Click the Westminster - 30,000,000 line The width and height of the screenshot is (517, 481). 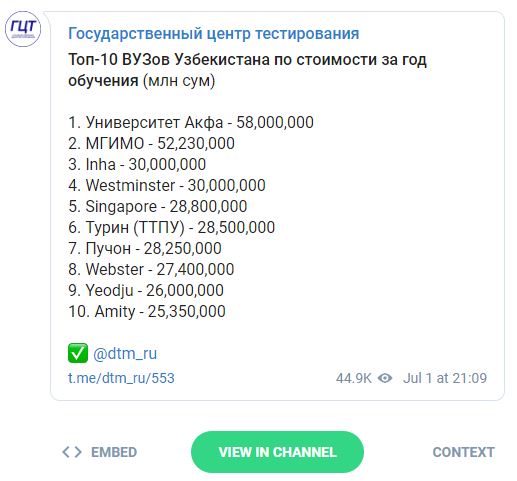[167, 185]
